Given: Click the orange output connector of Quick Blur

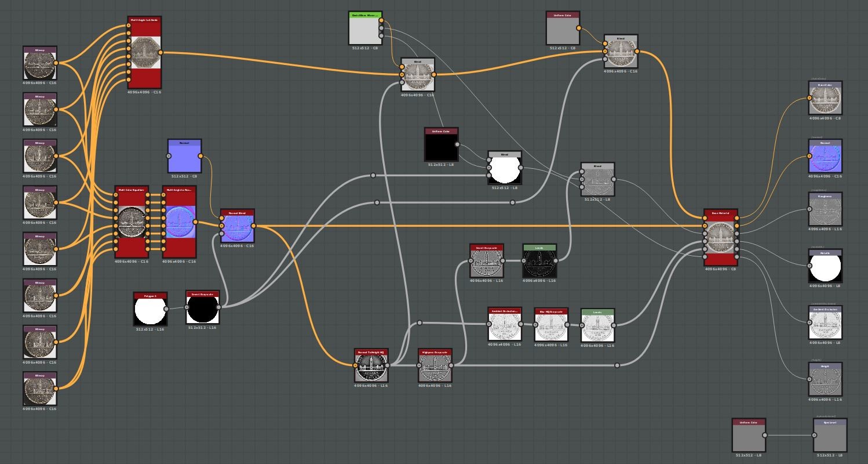Looking at the screenshot, I should (382, 19).
